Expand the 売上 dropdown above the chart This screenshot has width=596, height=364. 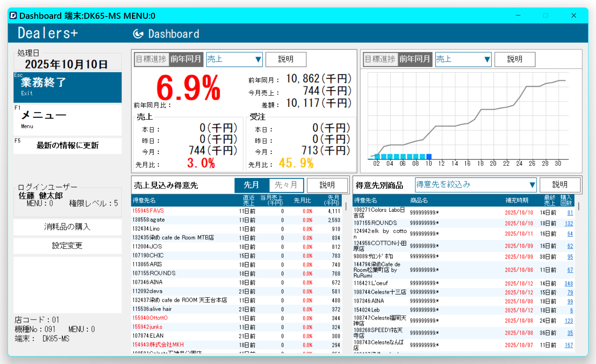click(x=463, y=59)
